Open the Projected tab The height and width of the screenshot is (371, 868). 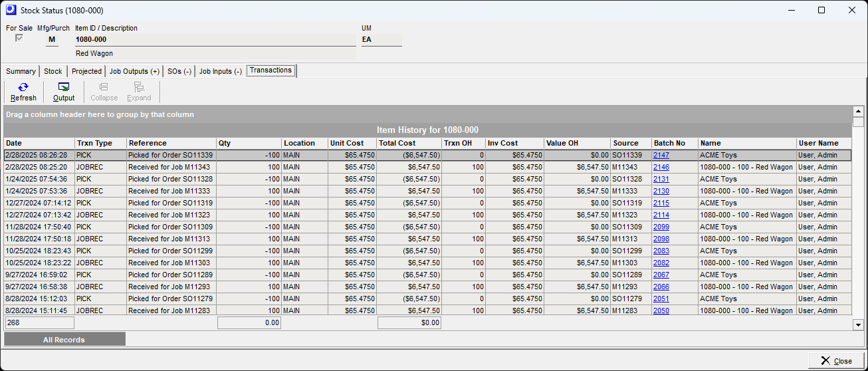pos(86,71)
